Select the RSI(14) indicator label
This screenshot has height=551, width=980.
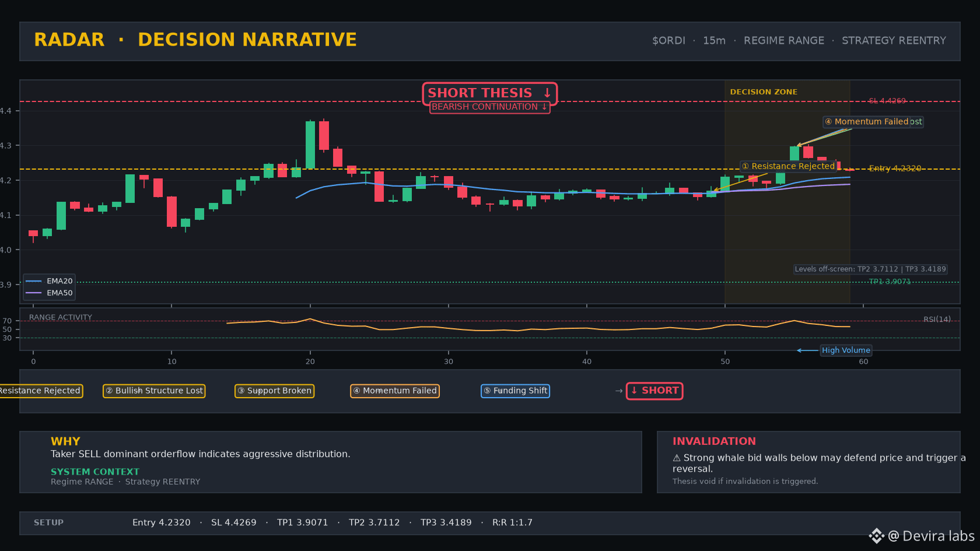937,320
